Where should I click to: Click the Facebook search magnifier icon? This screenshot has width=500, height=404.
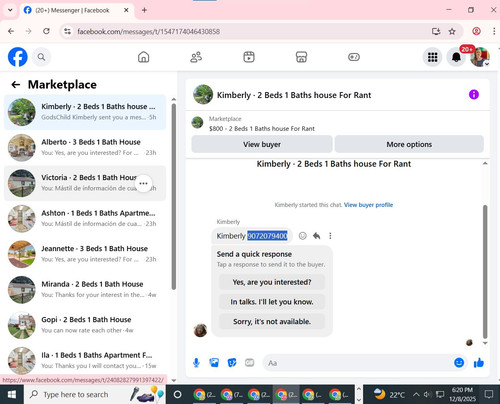pos(41,57)
